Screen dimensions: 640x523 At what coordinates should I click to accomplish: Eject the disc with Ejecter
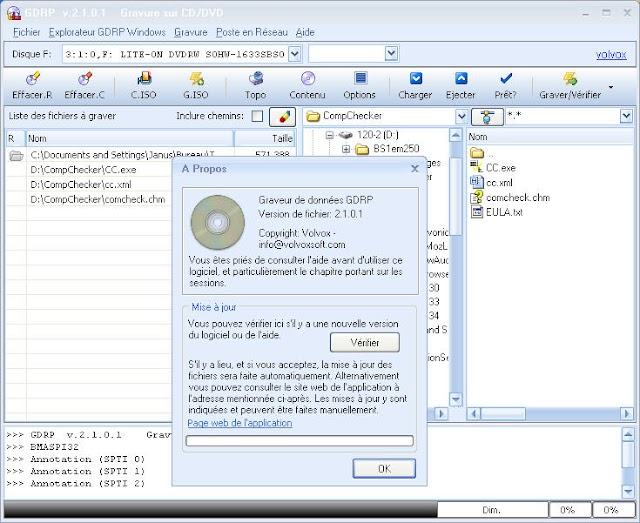[x=461, y=86]
